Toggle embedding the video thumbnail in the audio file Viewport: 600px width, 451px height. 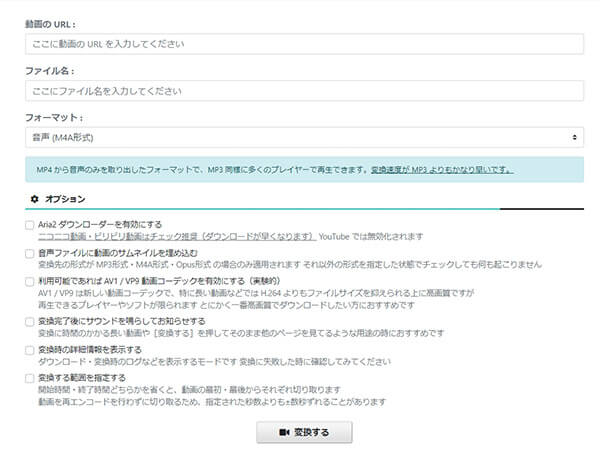[x=29, y=254]
